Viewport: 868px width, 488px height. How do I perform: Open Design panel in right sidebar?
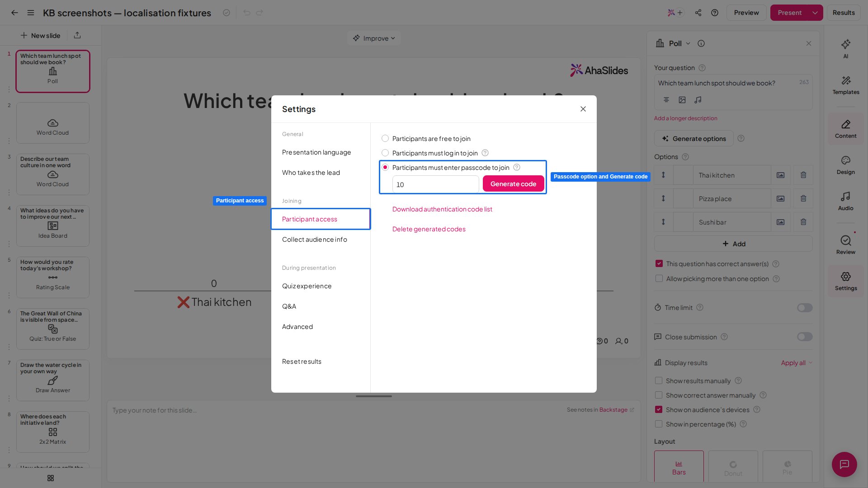coord(845,165)
